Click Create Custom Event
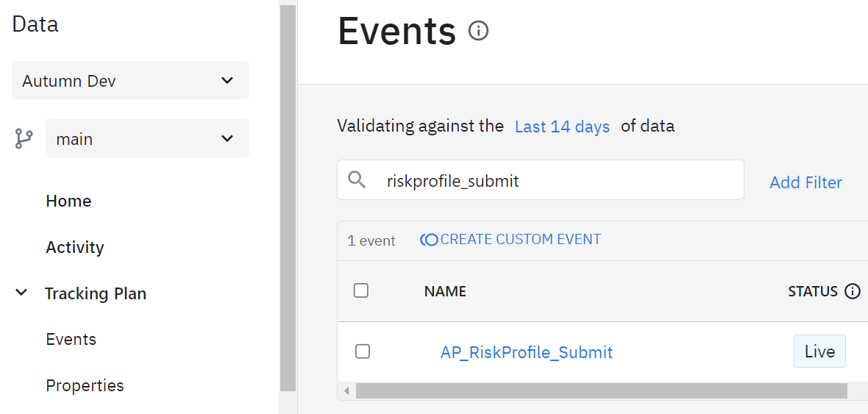The image size is (868, 414). pos(520,240)
